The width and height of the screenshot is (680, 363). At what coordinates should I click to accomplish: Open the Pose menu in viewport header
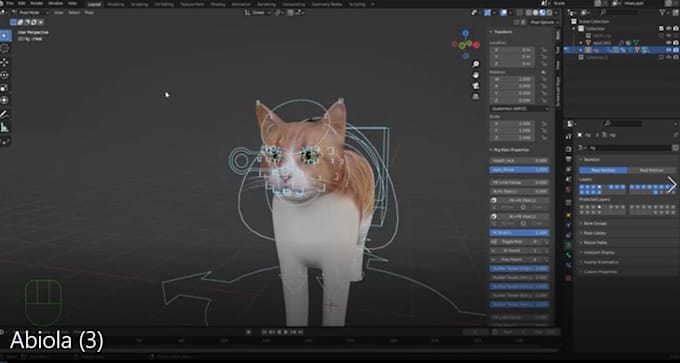point(89,13)
